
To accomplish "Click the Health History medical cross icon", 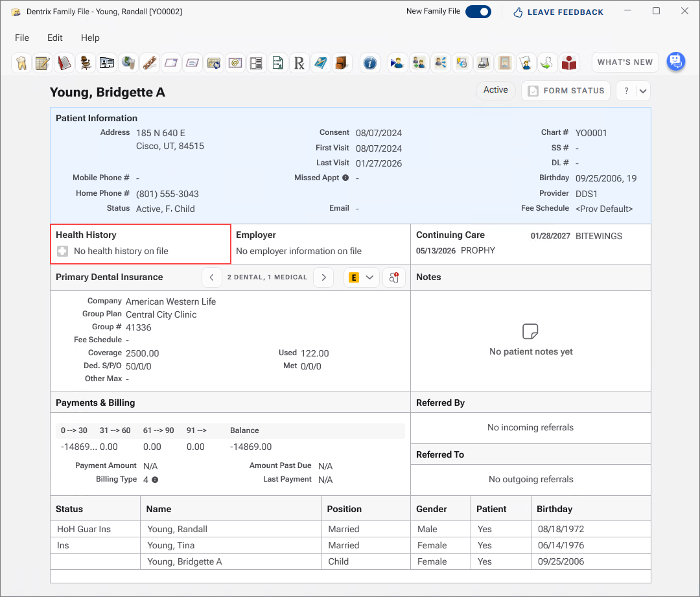I will point(62,251).
